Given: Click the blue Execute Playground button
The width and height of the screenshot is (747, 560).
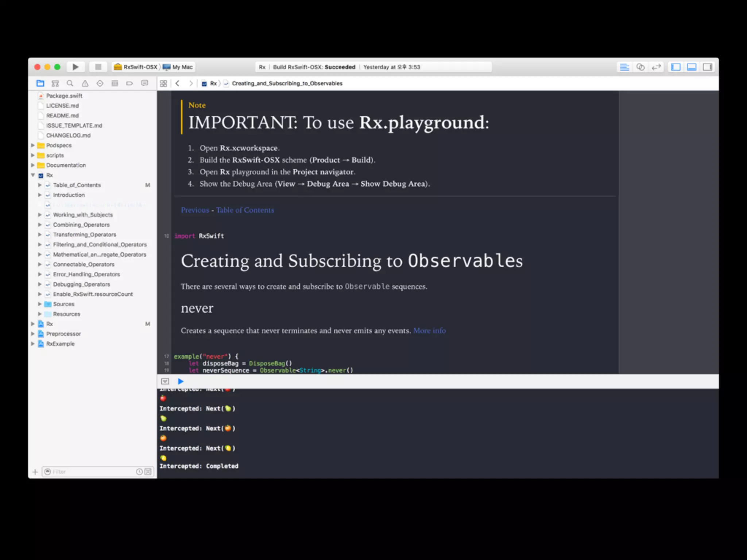Looking at the screenshot, I should pos(181,381).
